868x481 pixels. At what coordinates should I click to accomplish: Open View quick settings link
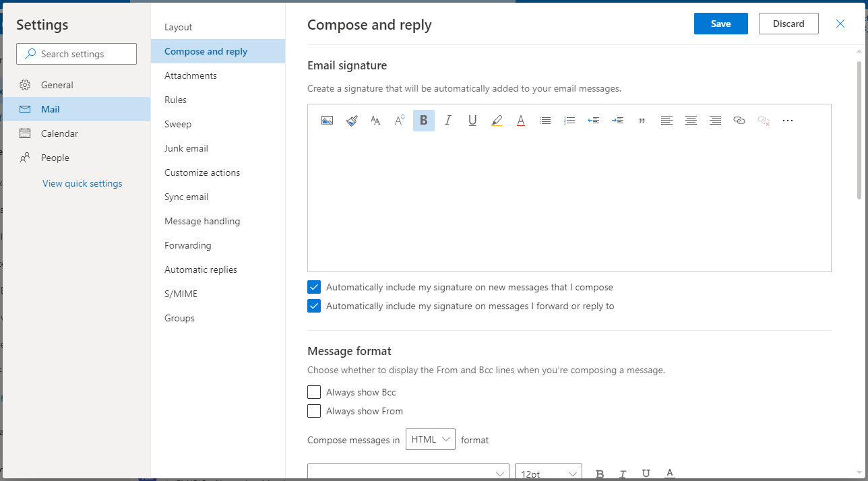82,183
